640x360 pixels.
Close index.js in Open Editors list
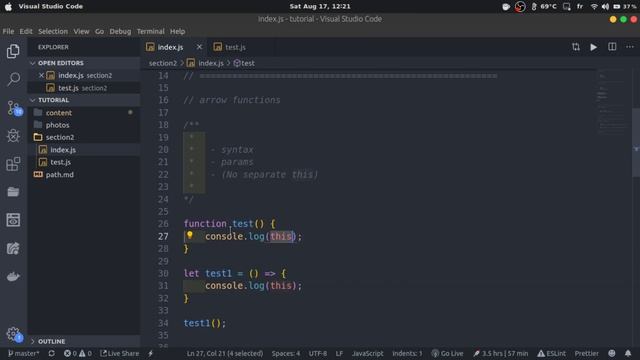tap(41, 75)
